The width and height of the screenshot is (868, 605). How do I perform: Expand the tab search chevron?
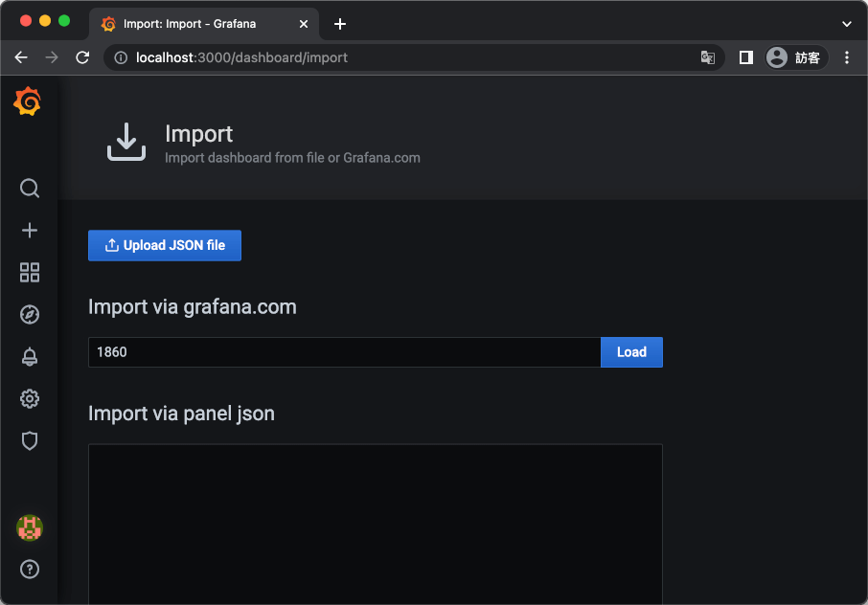click(846, 24)
